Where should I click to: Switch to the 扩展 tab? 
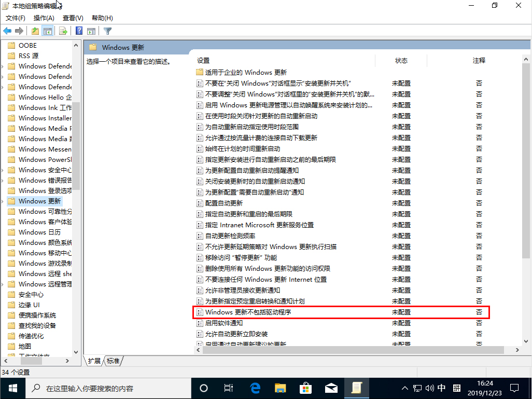(x=94, y=361)
